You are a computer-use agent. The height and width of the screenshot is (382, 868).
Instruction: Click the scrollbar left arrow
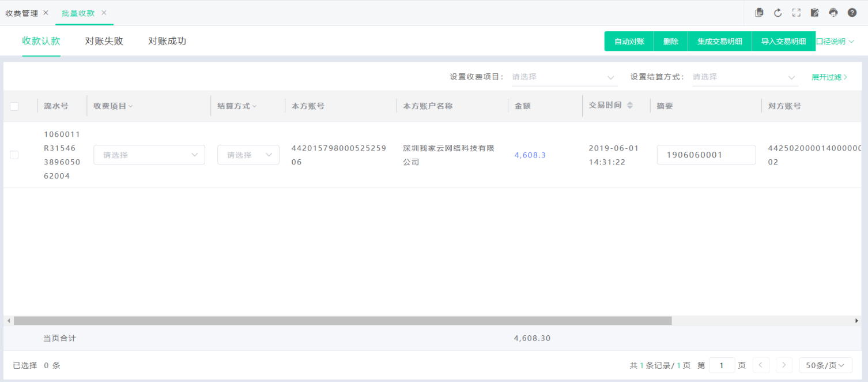click(8, 320)
